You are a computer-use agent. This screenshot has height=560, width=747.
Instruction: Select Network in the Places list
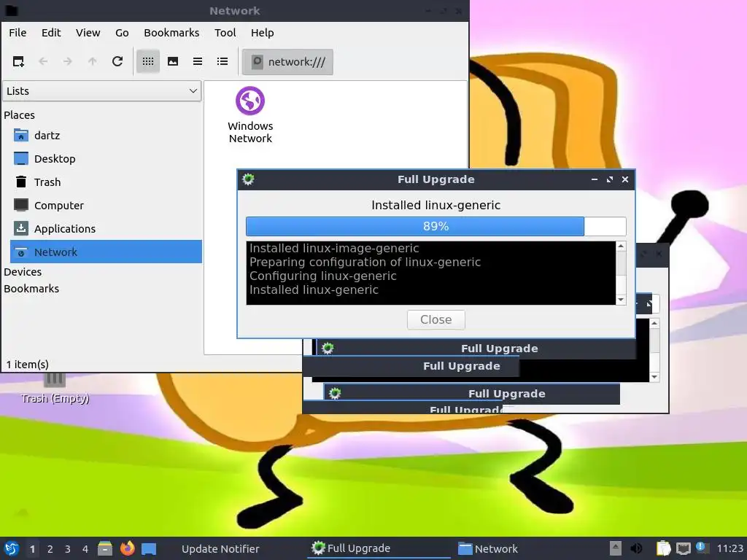coord(106,252)
